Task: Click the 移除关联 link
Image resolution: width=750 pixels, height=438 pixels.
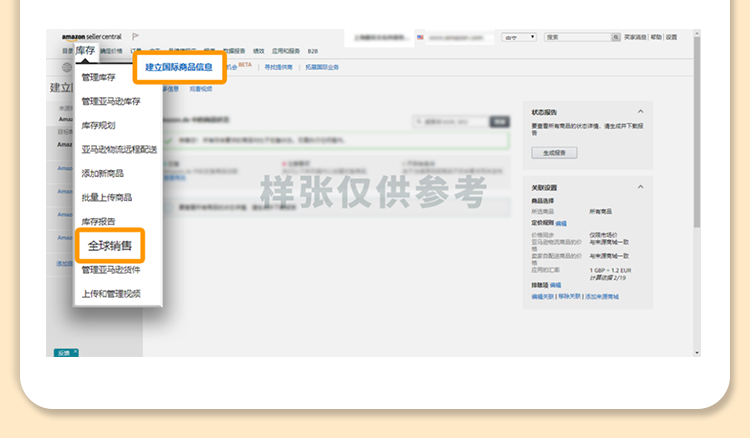Action: click(x=570, y=296)
